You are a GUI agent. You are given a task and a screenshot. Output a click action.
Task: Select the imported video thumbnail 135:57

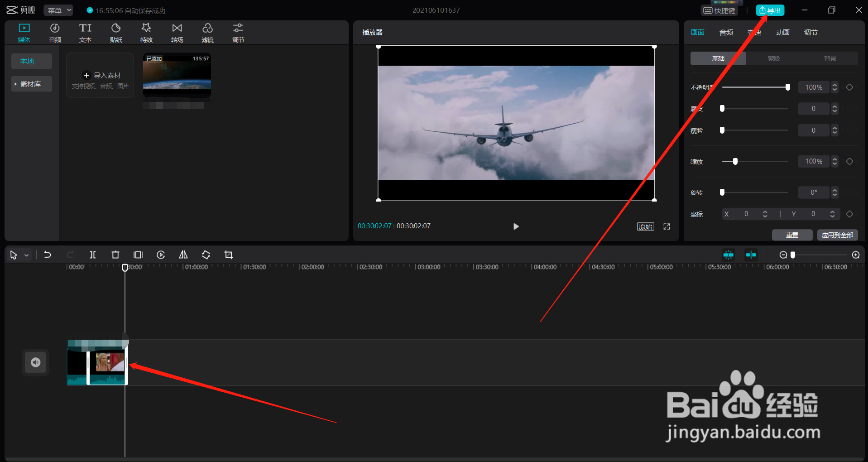point(177,75)
